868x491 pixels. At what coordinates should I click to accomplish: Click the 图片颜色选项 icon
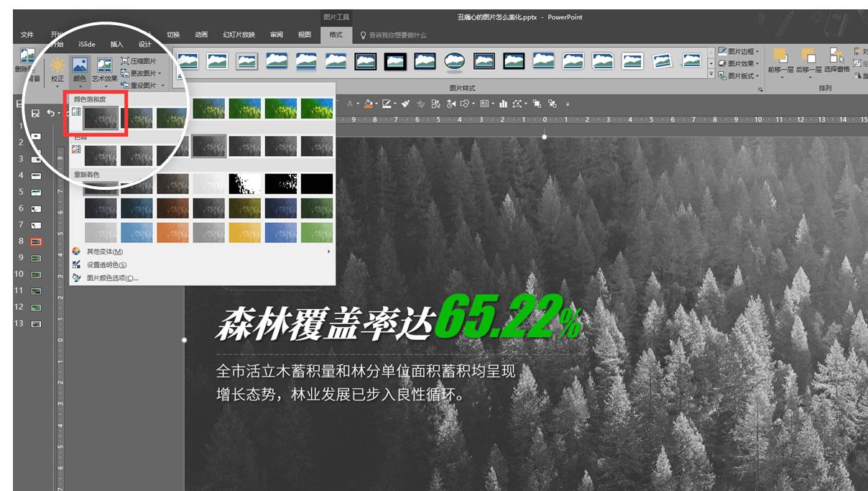76,277
